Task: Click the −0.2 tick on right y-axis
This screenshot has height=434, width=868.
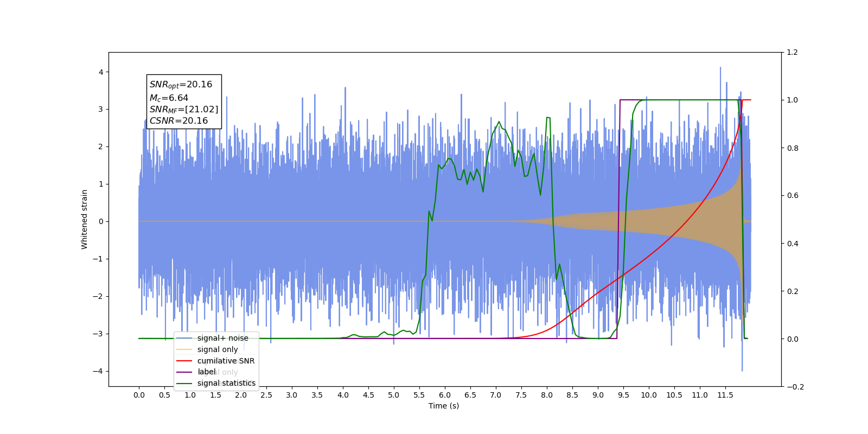Action: tap(795, 387)
